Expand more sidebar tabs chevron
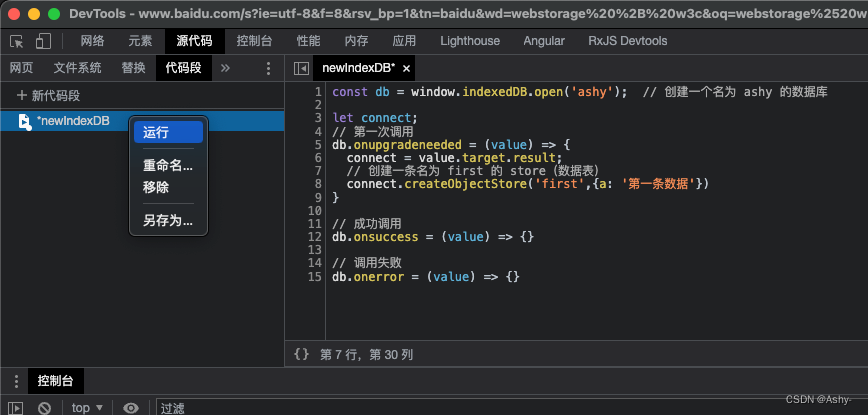Viewport: 868px width, 415px height. 225,68
